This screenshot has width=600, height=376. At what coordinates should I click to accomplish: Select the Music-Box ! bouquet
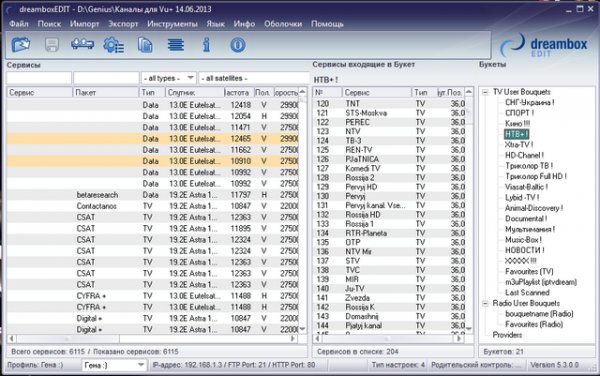coord(523,240)
